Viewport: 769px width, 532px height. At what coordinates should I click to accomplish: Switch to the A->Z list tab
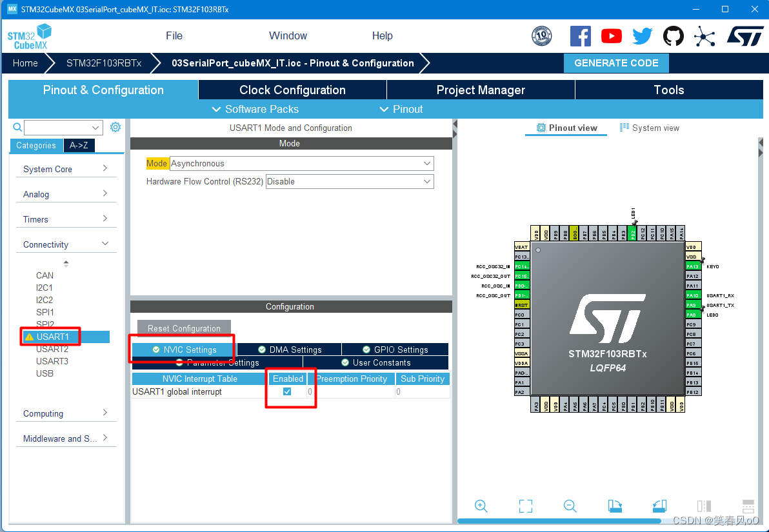pyautogui.click(x=79, y=145)
